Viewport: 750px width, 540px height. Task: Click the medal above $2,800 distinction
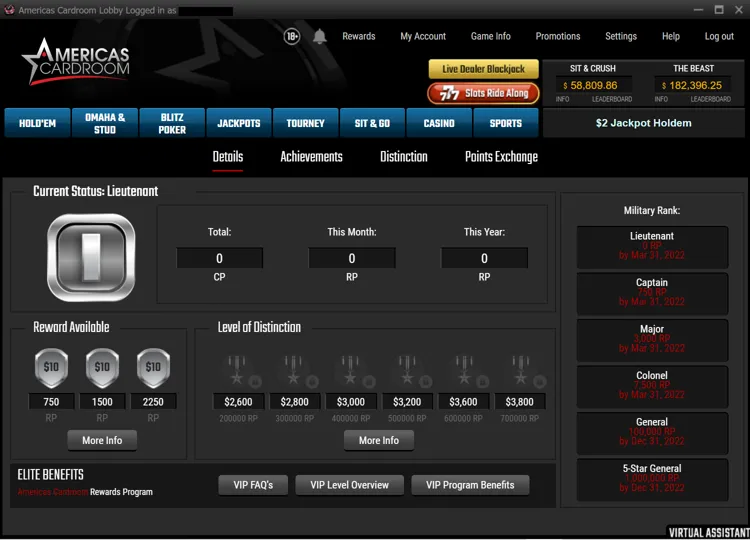coord(295,371)
